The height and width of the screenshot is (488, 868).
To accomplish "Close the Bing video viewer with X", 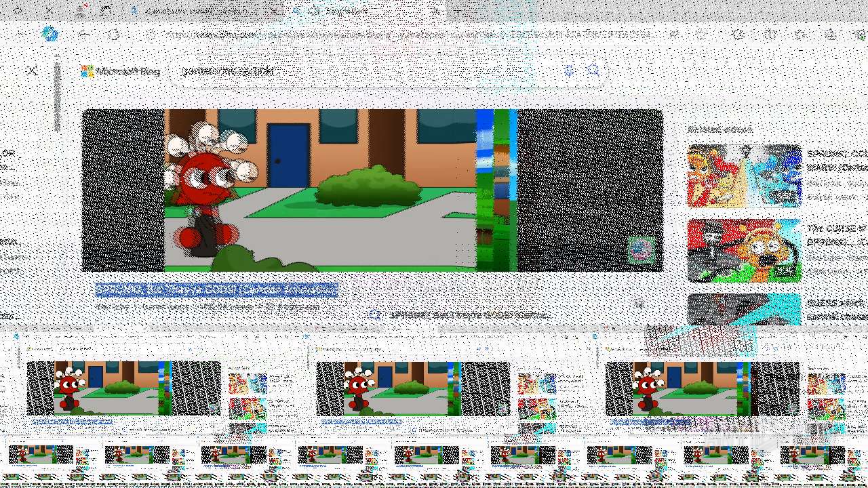I will pos(32,70).
